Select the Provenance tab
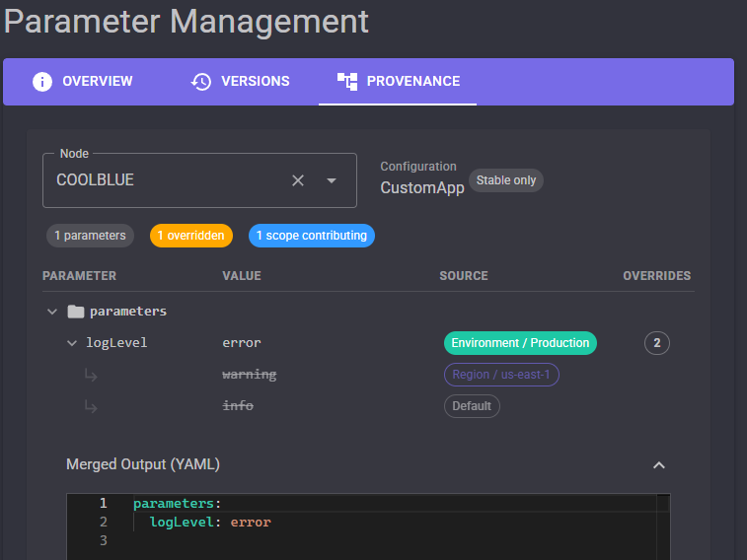The width and height of the screenshot is (747, 560). tap(398, 82)
